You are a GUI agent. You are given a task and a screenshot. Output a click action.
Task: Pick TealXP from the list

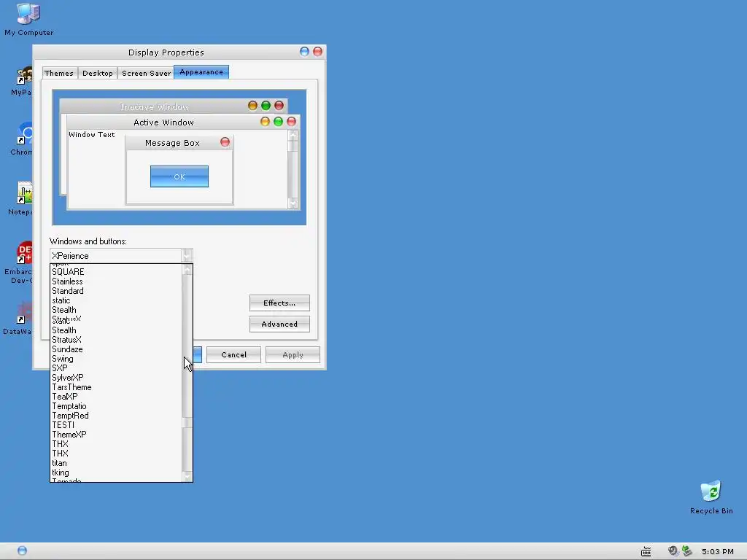pyautogui.click(x=116, y=397)
